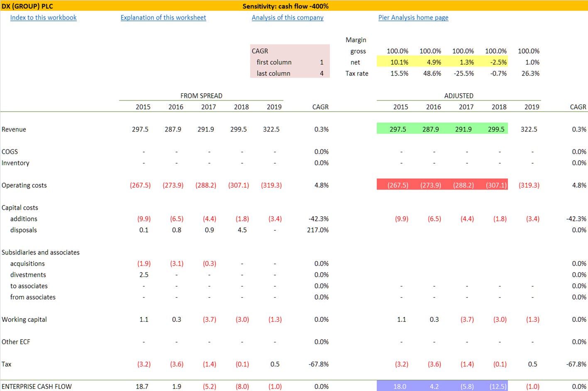Select spread cash flow 2015 value 18.7
The image size is (588, 391).
click(142, 386)
